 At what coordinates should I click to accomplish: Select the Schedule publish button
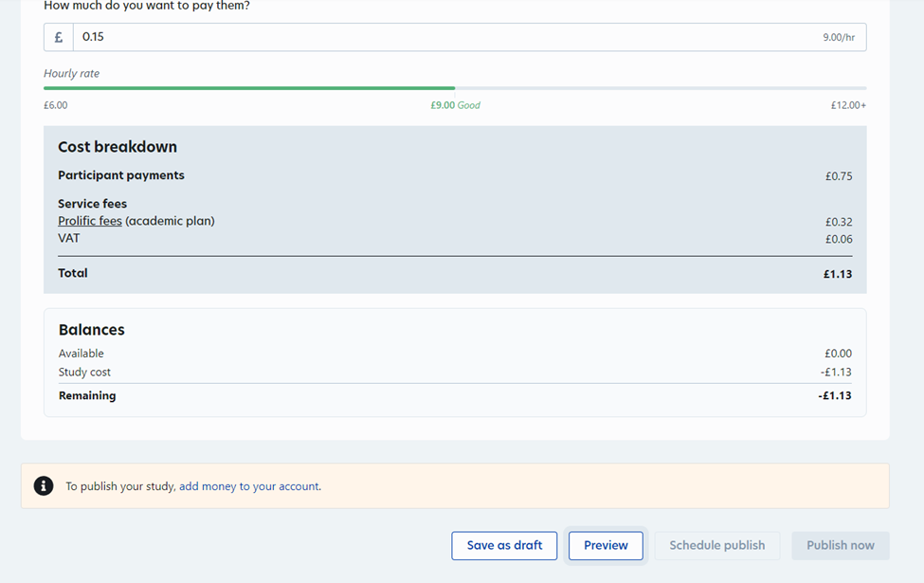pos(716,545)
